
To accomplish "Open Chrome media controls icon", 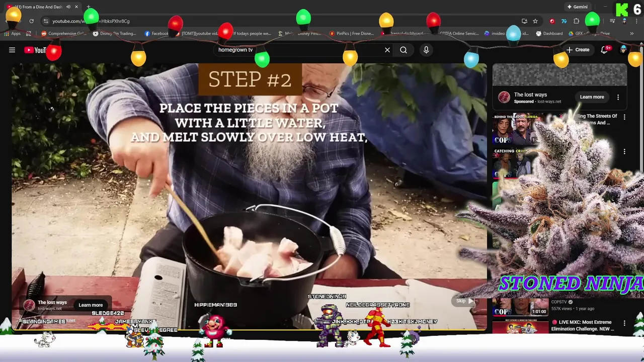I will click(612, 21).
